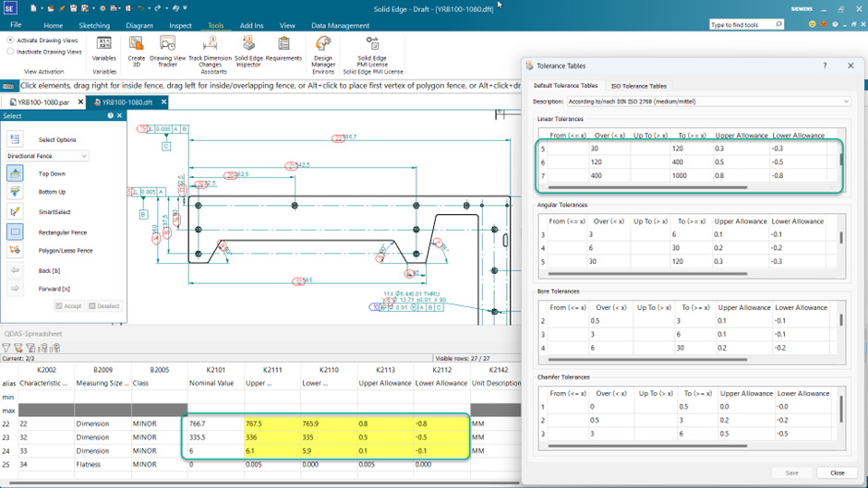Toggle the Rectangular Fence mode
Screen dimensions: 868x488
click(x=15, y=232)
